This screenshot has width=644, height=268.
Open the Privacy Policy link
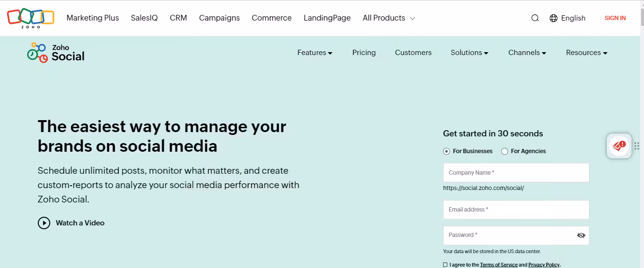click(544, 265)
